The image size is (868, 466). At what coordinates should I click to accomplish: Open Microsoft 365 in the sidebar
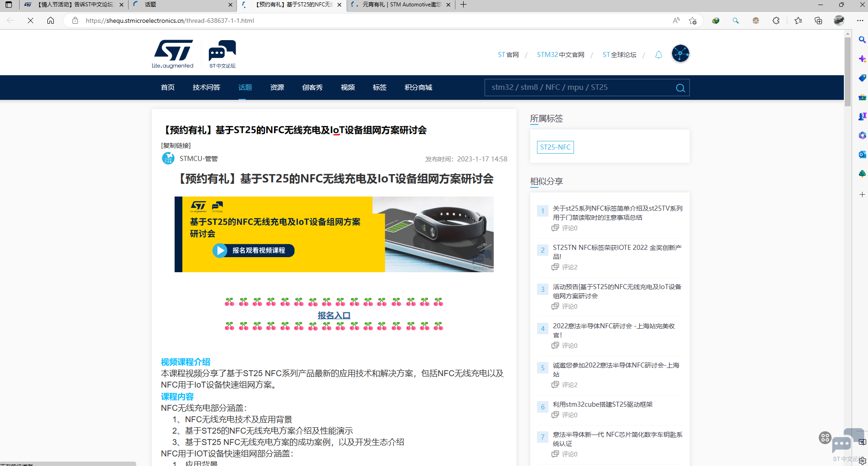click(862, 135)
